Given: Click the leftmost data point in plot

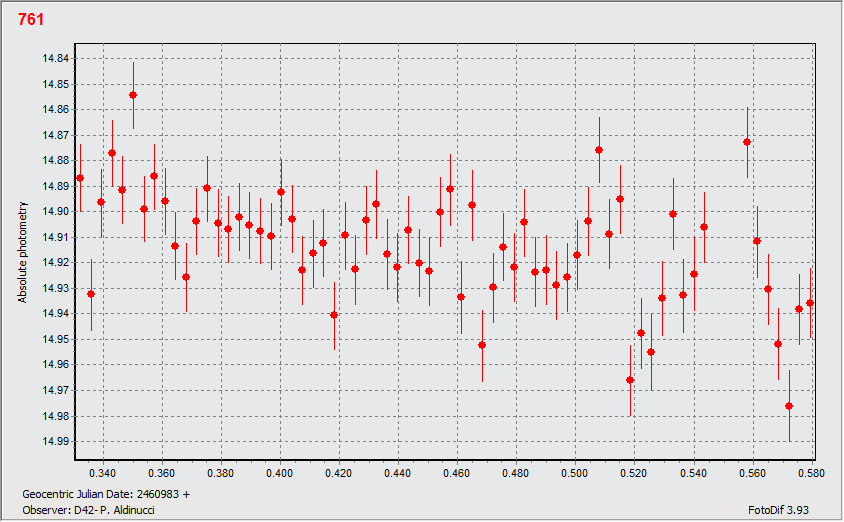Looking at the screenshot, I should (x=80, y=178).
